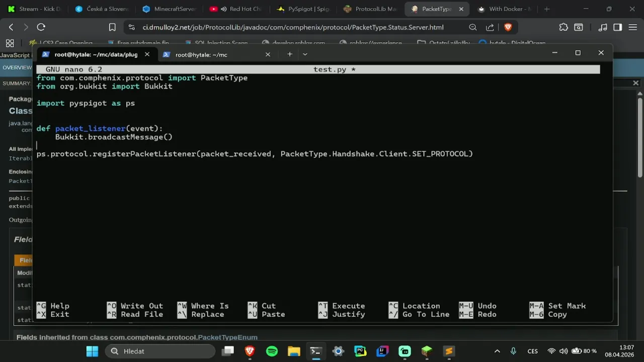This screenshot has width=644, height=362.
Task: Share this page from address bar
Action: tap(490, 27)
